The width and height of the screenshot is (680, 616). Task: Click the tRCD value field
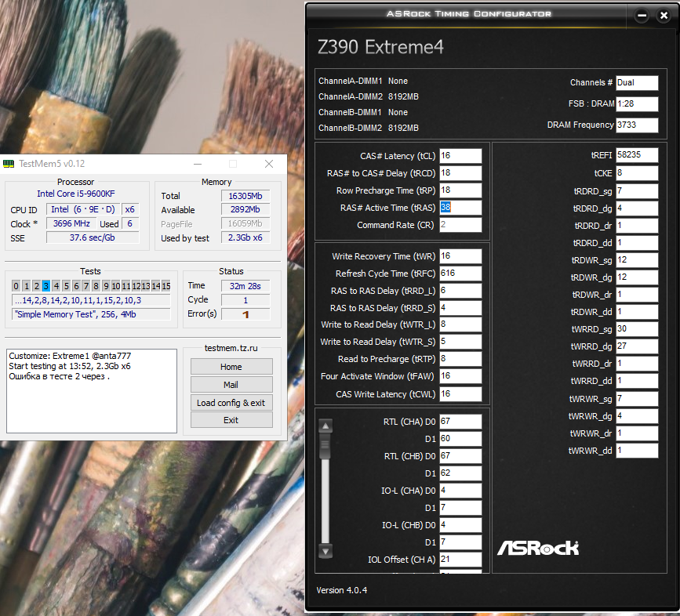[460, 173]
